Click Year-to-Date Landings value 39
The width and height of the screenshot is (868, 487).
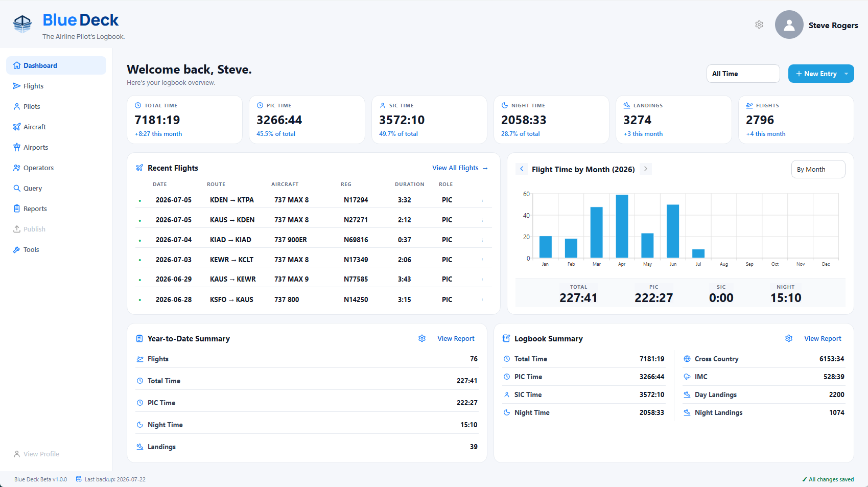(x=474, y=447)
